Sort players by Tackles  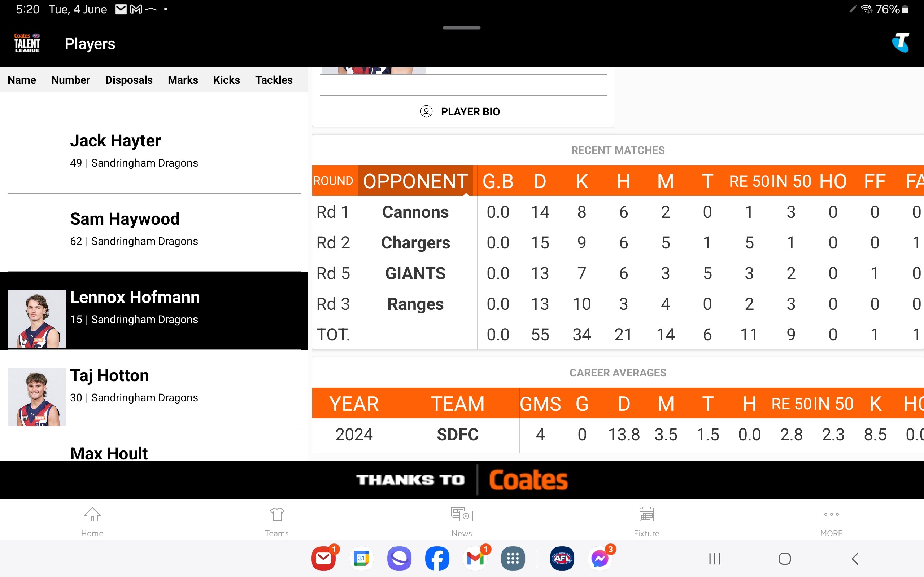coord(273,80)
